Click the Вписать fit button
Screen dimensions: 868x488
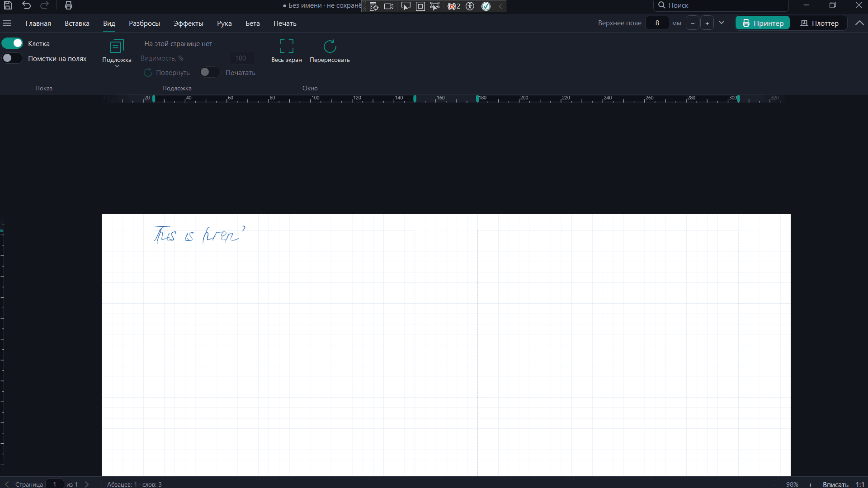(x=835, y=484)
